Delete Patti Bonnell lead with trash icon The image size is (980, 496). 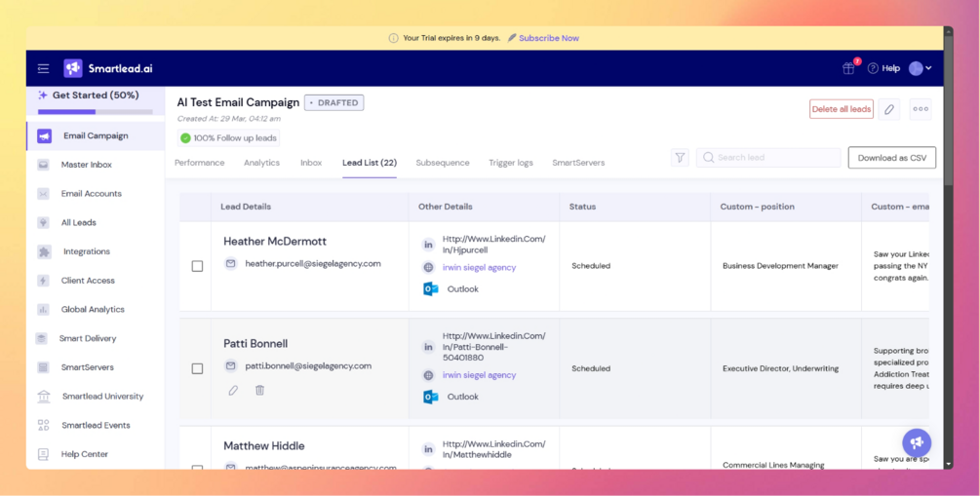(260, 391)
